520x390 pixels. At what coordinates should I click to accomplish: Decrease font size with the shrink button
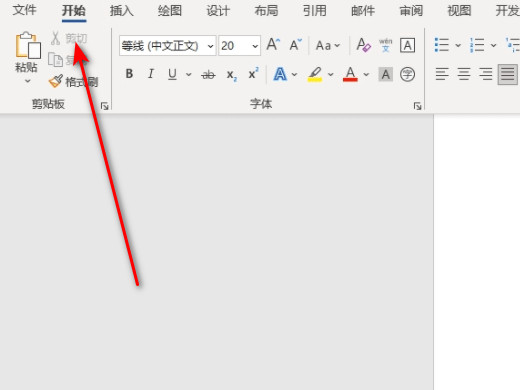point(295,44)
